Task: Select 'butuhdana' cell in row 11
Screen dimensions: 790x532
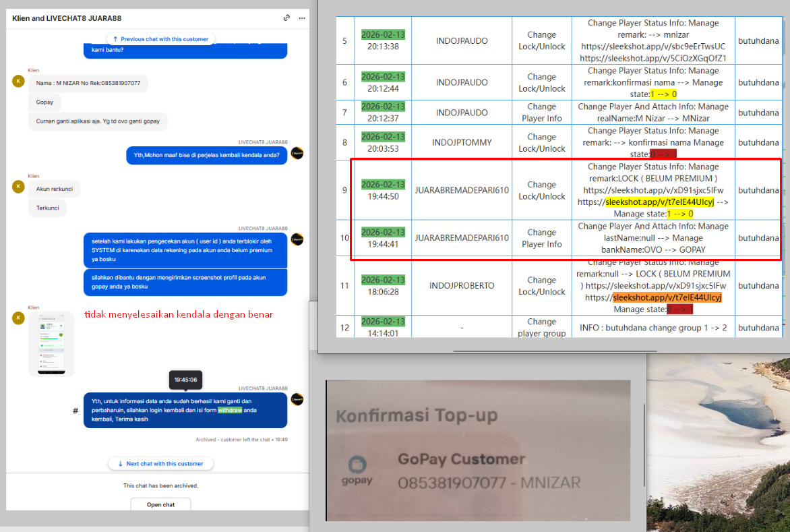Action: tap(758, 286)
